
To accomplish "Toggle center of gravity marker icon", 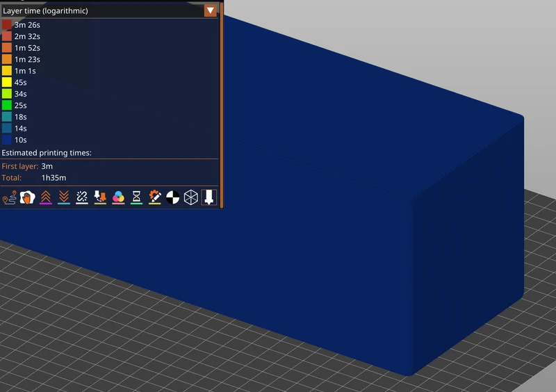I will 172,197.
